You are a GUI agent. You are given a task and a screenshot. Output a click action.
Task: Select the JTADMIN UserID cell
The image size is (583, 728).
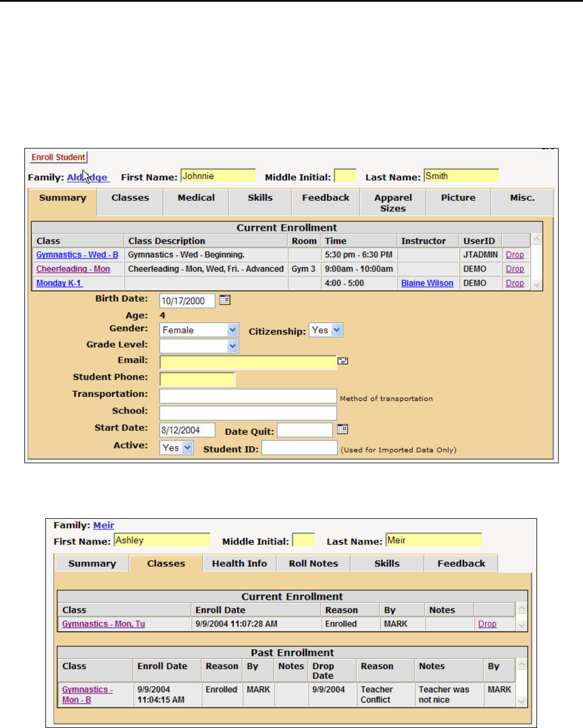click(x=480, y=255)
